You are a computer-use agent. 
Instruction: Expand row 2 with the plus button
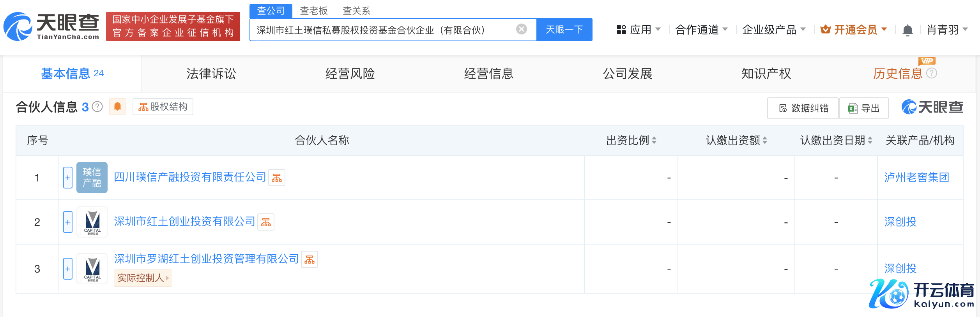(68, 222)
